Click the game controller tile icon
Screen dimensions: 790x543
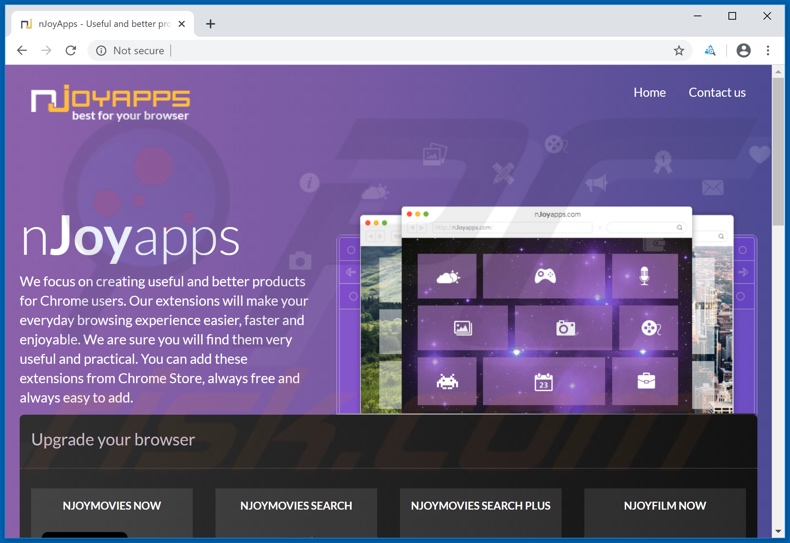click(545, 276)
